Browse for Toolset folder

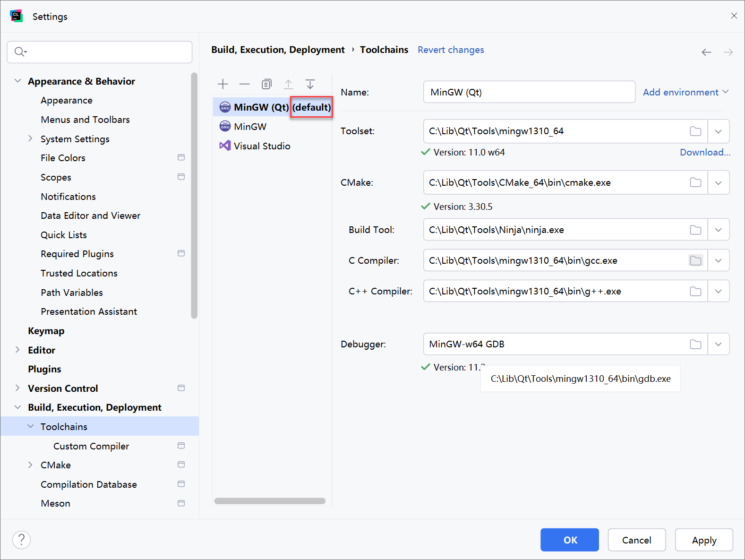695,131
